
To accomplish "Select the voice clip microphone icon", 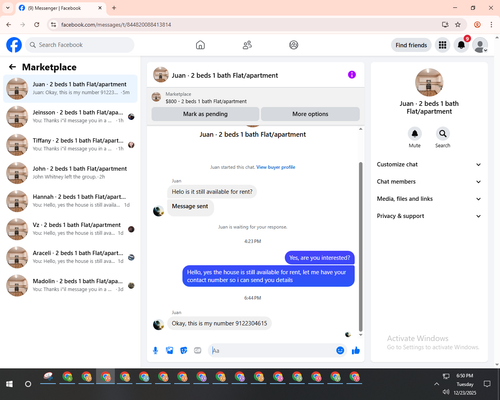I will click(155, 350).
